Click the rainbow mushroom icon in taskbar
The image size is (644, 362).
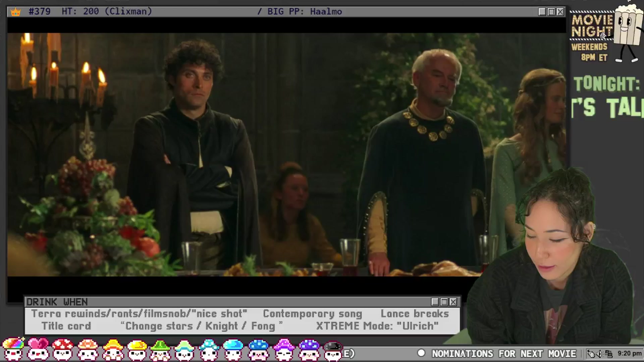click(x=13, y=350)
